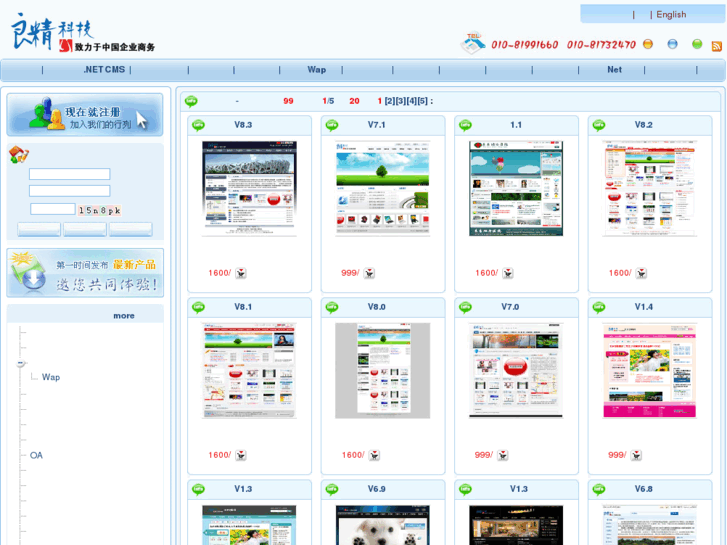Open the .NET CMS menu item

coord(104,70)
